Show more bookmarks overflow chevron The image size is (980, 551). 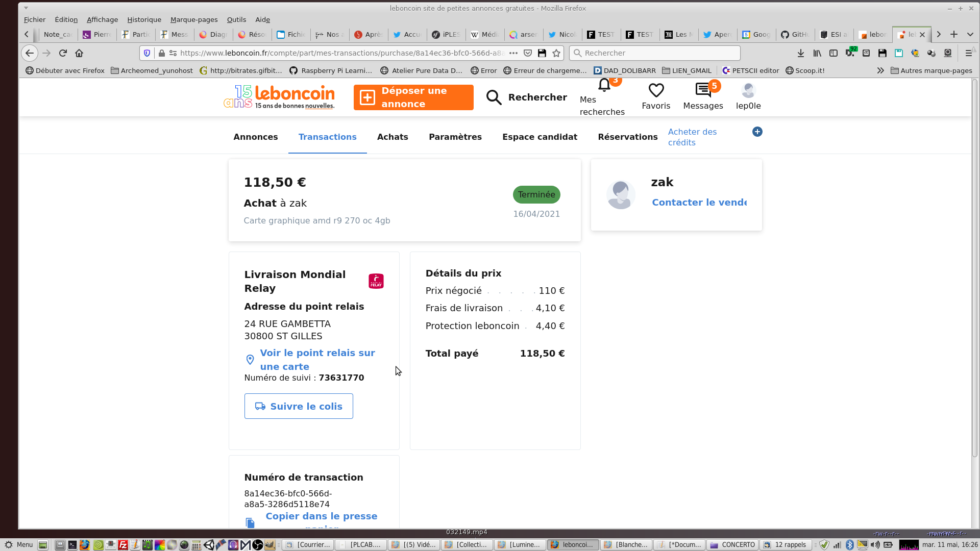pos(880,70)
